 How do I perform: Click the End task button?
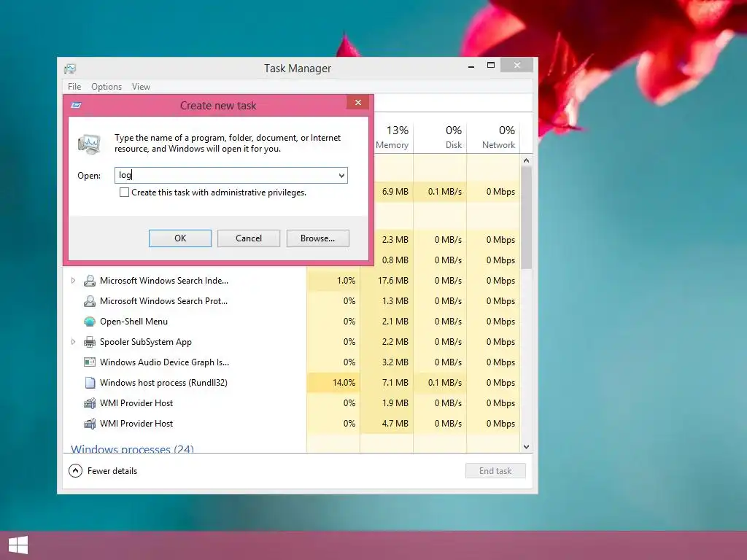pyautogui.click(x=495, y=471)
